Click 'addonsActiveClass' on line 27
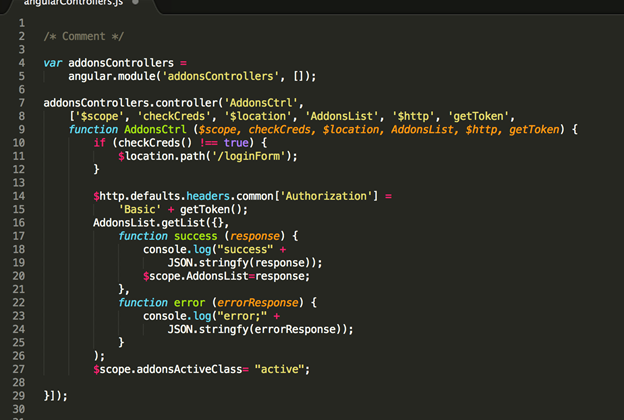The width and height of the screenshot is (624, 420). 189,369
